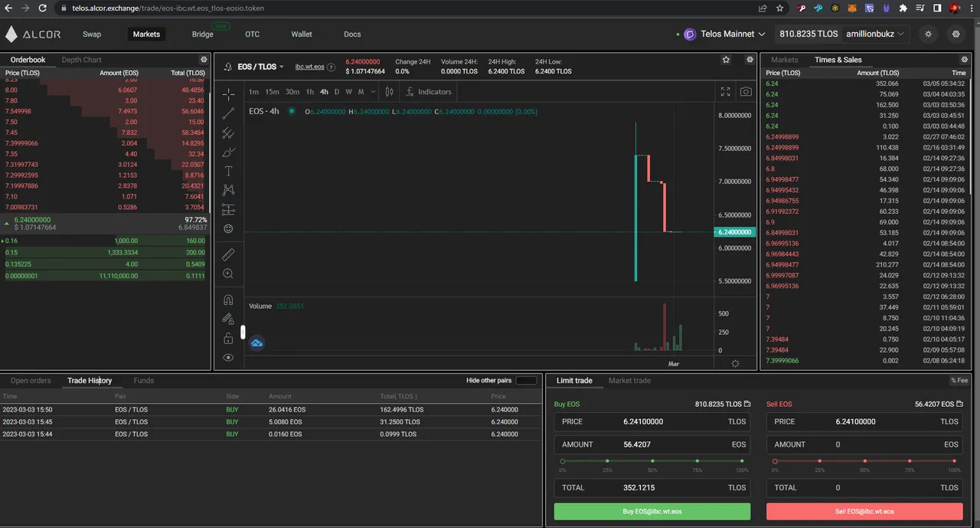Select the text annotation tool
The width and height of the screenshot is (980, 528).
pyautogui.click(x=228, y=171)
